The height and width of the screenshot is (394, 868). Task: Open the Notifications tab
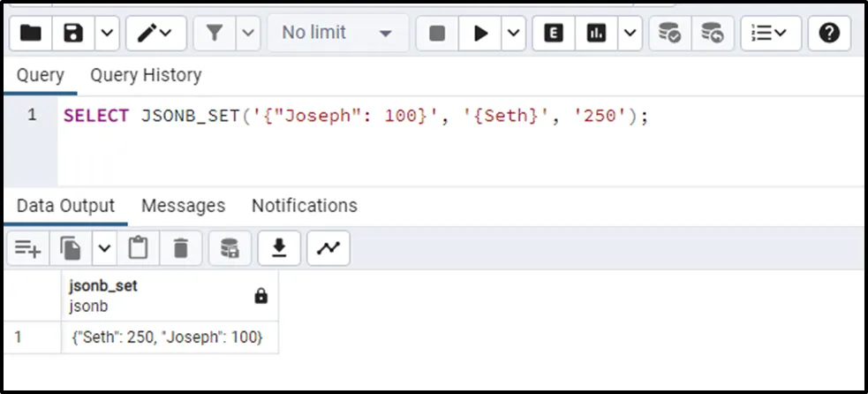305,206
